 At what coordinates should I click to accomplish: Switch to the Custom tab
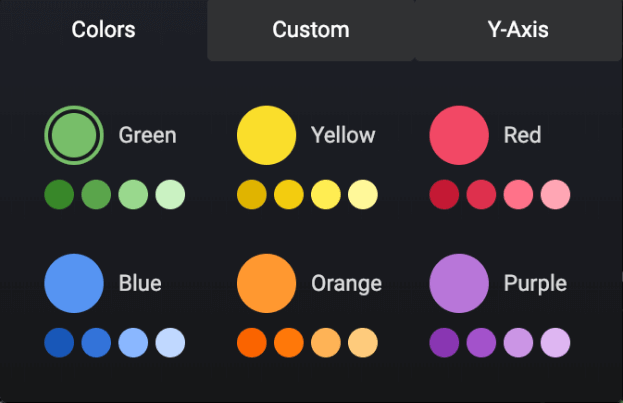pos(311,30)
